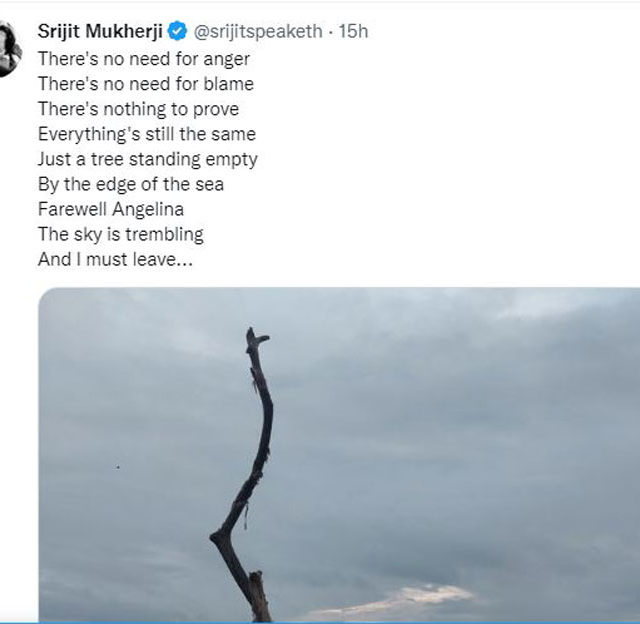This screenshot has height=624, width=640.
Task: Click the line "There's no need for anger"
Action: tap(144, 59)
